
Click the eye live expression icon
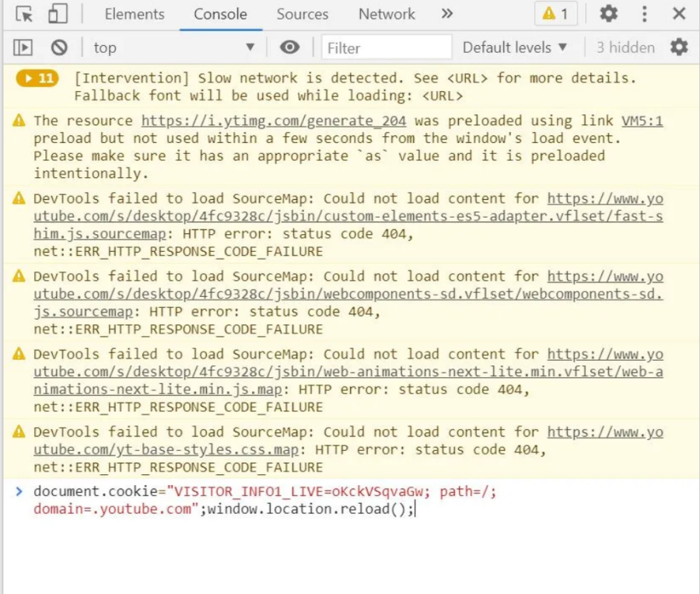[x=290, y=47]
